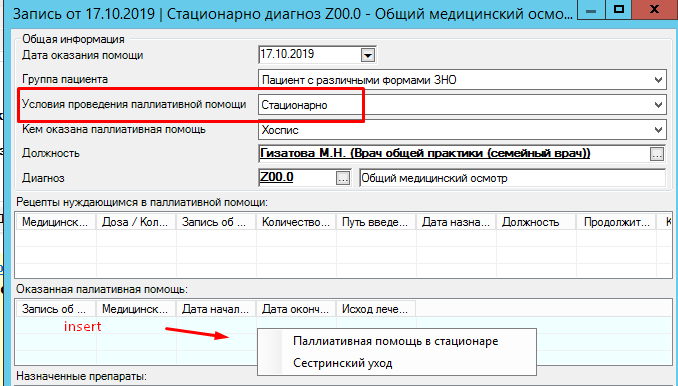The height and width of the screenshot is (386, 678).
Task: Minimize the Запись от 17.10.2019 window
Action: pos(591,10)
